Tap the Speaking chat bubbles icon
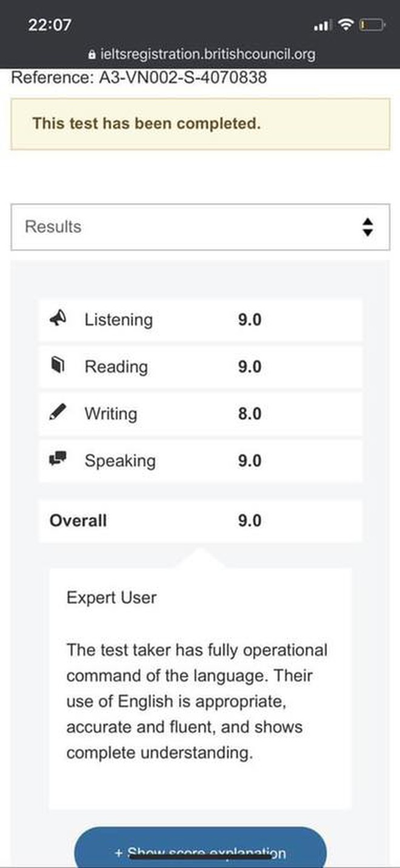This screenshot has width=400, height=868. click(58, 460)
